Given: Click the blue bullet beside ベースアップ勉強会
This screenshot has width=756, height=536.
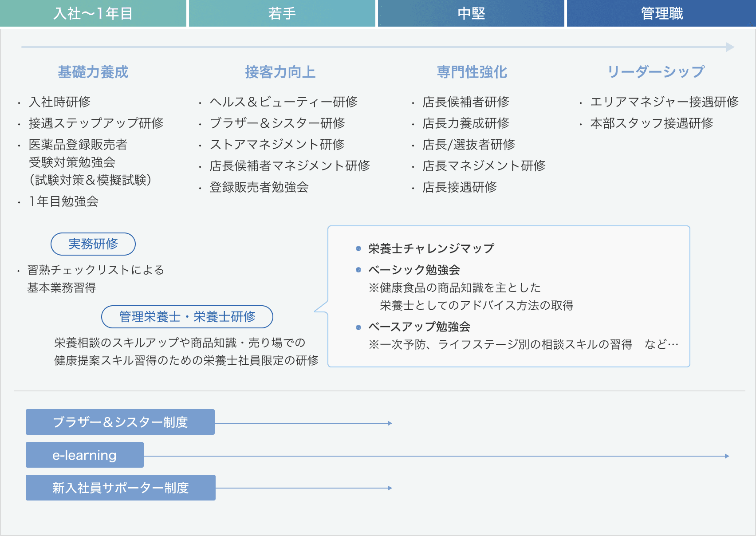Looking at the screenshot, I should click(358, 327).
